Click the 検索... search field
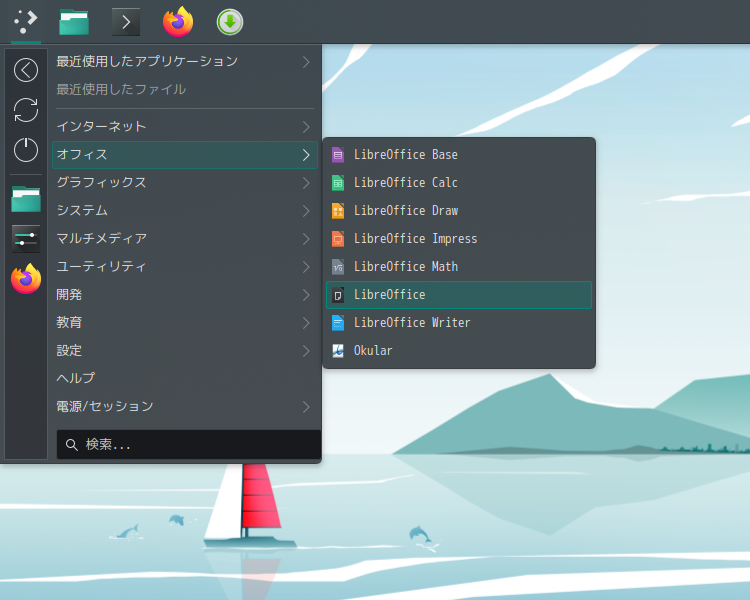The image size is (750, 600). 189,444
